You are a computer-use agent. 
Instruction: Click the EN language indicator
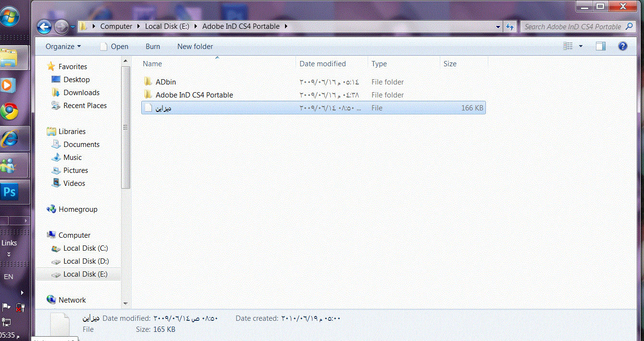(x=9, y=277)
